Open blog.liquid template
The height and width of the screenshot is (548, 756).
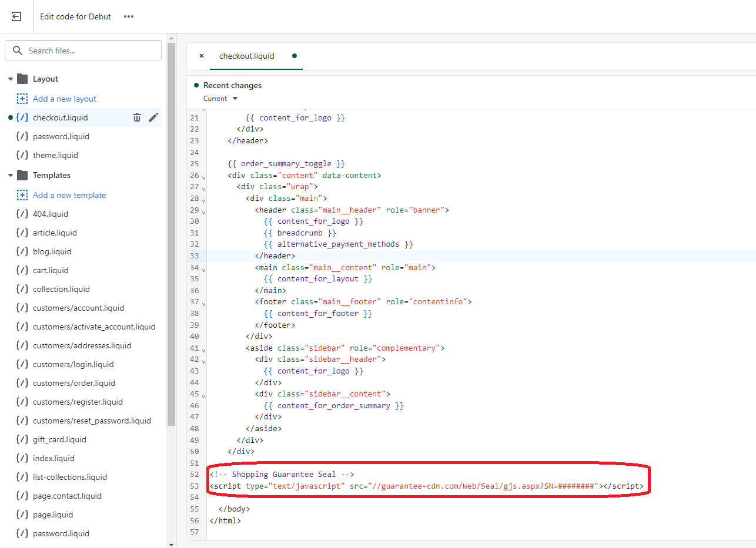click(x=52, y=251)
